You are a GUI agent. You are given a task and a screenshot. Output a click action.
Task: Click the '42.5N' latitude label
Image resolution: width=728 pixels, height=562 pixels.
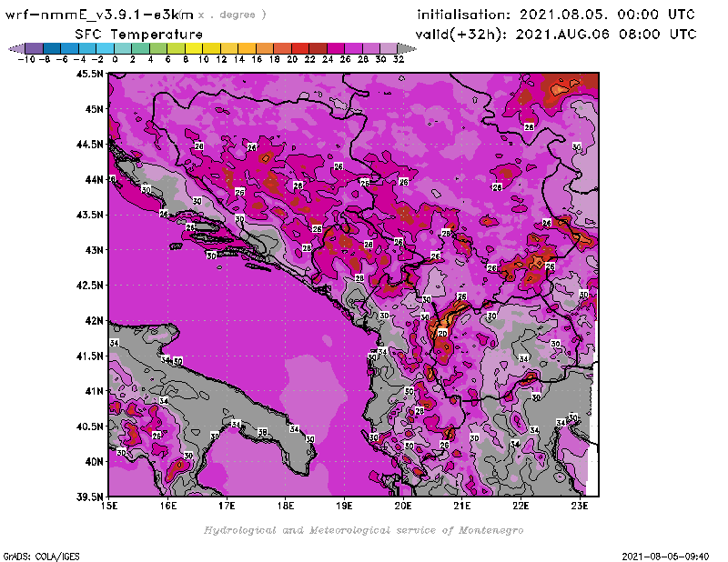[89, 286]
